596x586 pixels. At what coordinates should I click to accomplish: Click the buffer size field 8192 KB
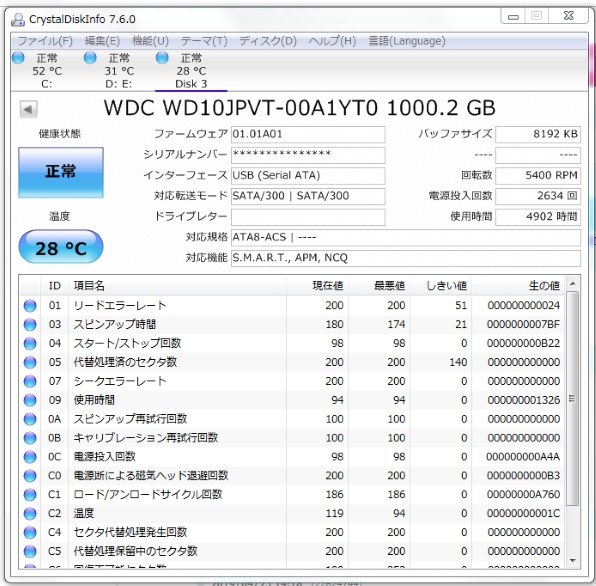pyautogui.click(x=538, y=135)
